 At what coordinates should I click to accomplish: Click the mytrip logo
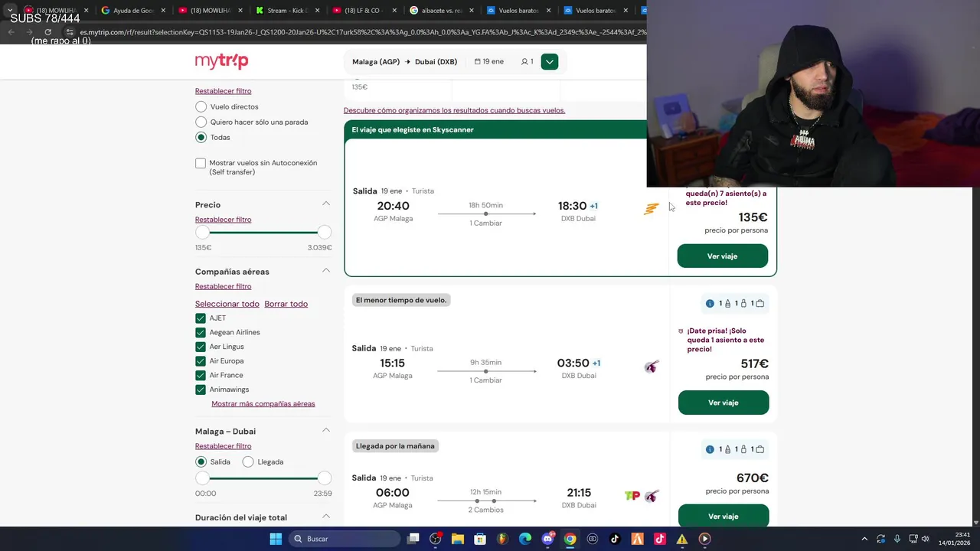coord(221,61)
